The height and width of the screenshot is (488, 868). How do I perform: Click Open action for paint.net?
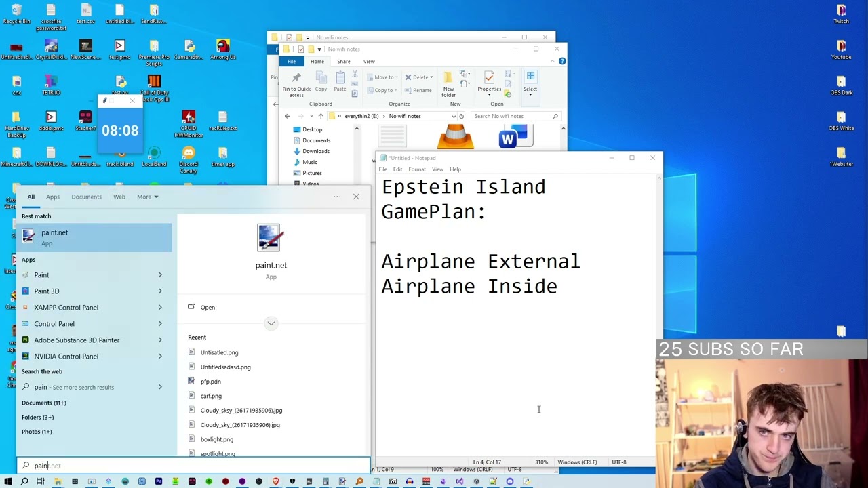208,308
